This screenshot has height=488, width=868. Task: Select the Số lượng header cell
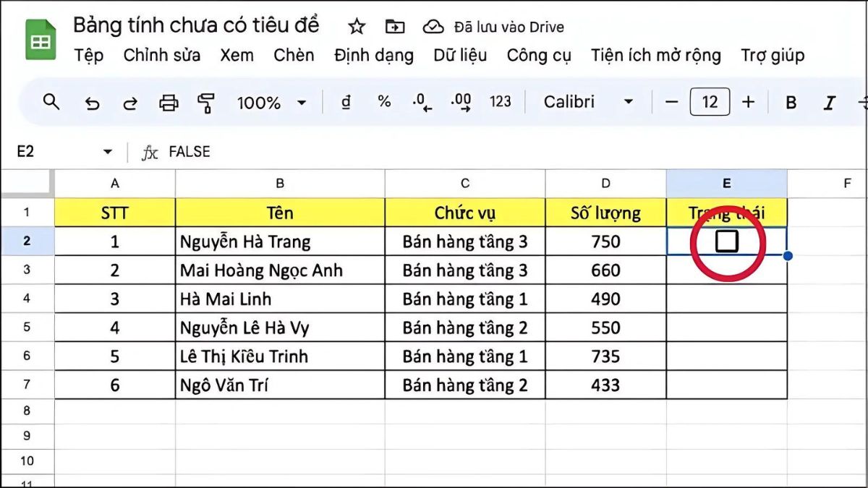(x=606, y=213)
